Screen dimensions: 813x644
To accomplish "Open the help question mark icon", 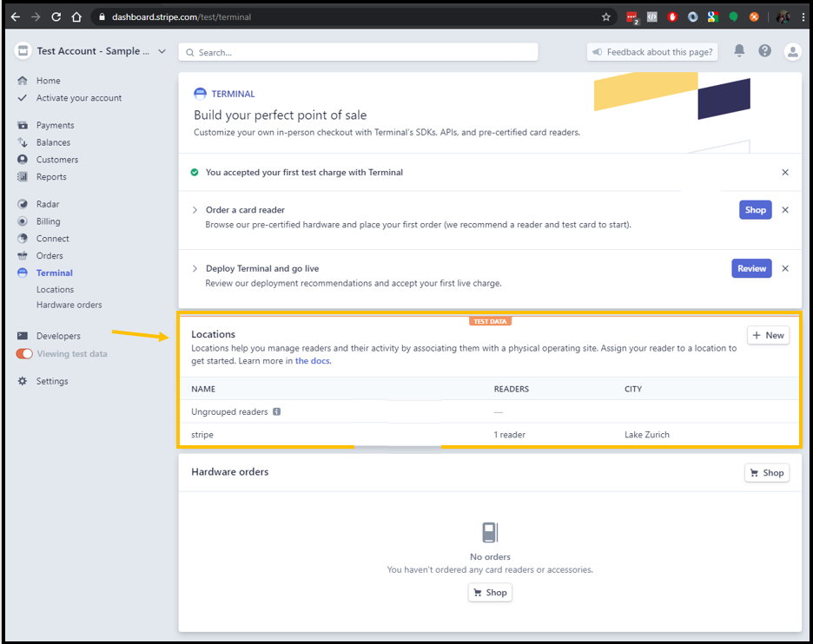I will (764, 51).
